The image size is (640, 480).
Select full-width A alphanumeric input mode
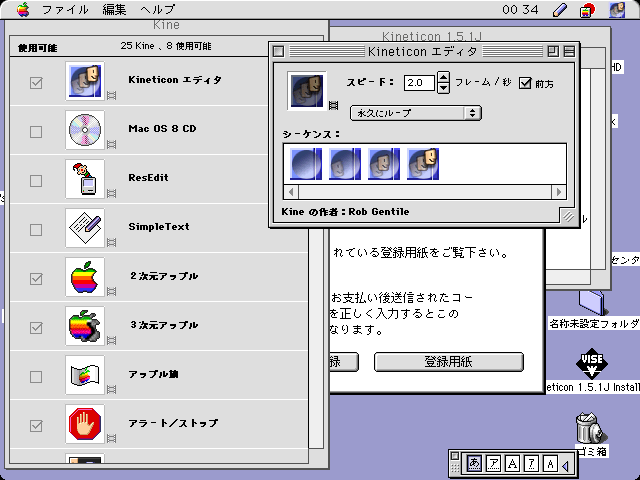[512, 463]
